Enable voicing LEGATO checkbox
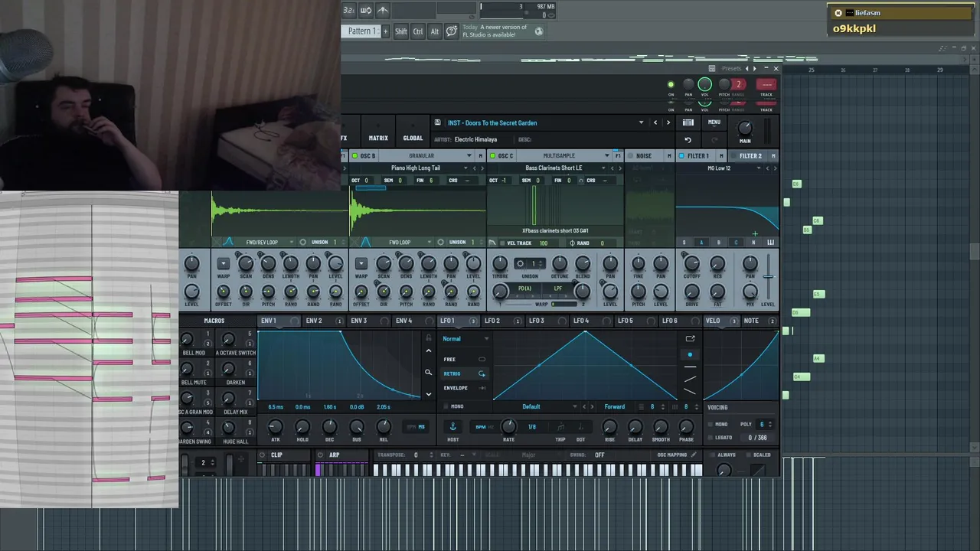This screenshot has height=551, width=980. (x=710, y=438)
